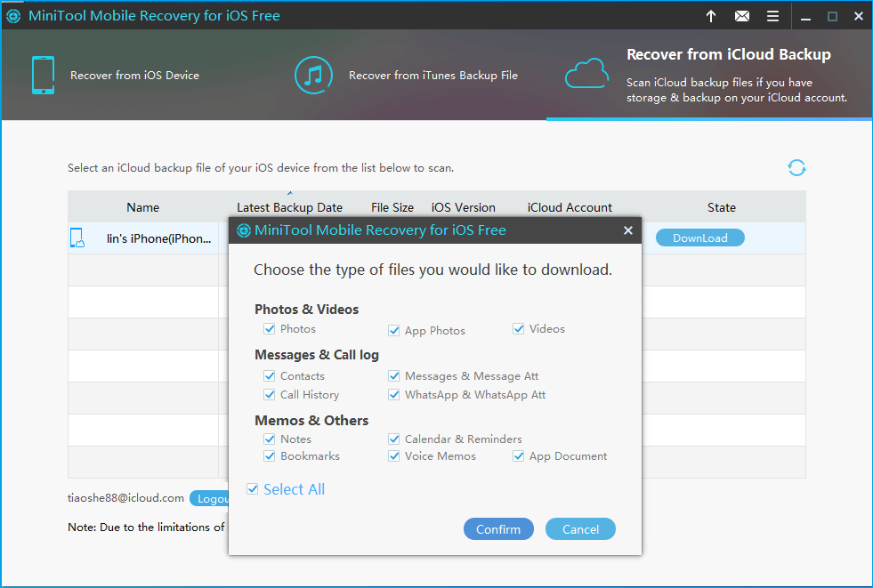
Task: Sort by Latest Backup Date column
Action: tap(289, 207)
